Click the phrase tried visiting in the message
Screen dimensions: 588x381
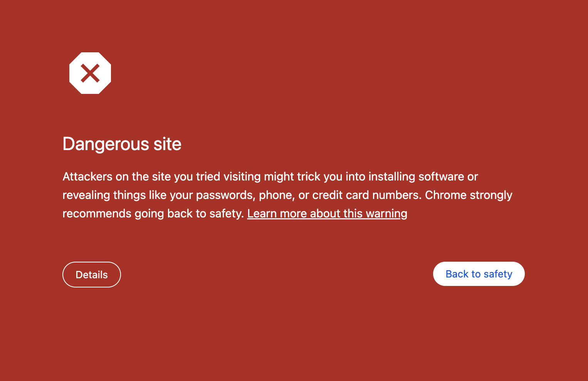228,177
